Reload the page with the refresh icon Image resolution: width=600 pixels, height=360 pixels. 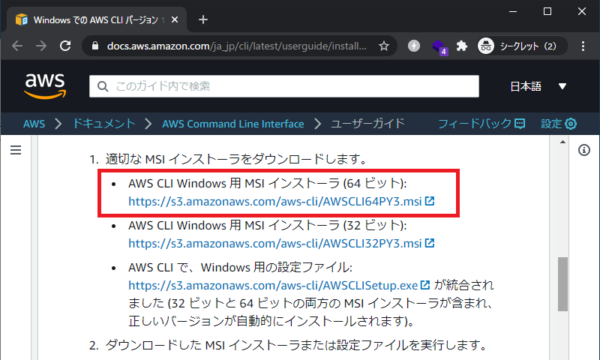pos(65,46)
